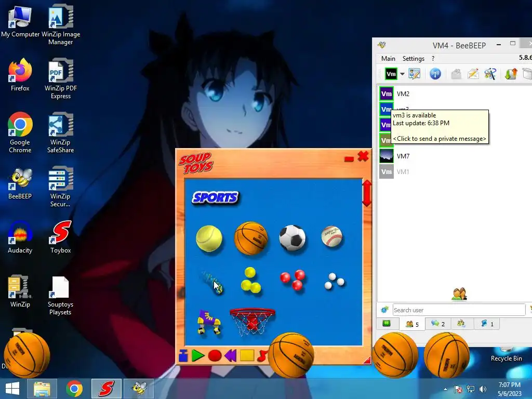The height and width of the screenshot is (399, 532).
Task: Click the yellow square stop button
Action: [x=247, y=355]
